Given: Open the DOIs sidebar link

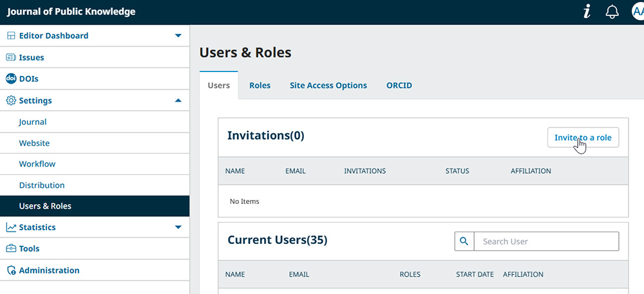Looking at the screenshot, I should [x=29, y=78].
